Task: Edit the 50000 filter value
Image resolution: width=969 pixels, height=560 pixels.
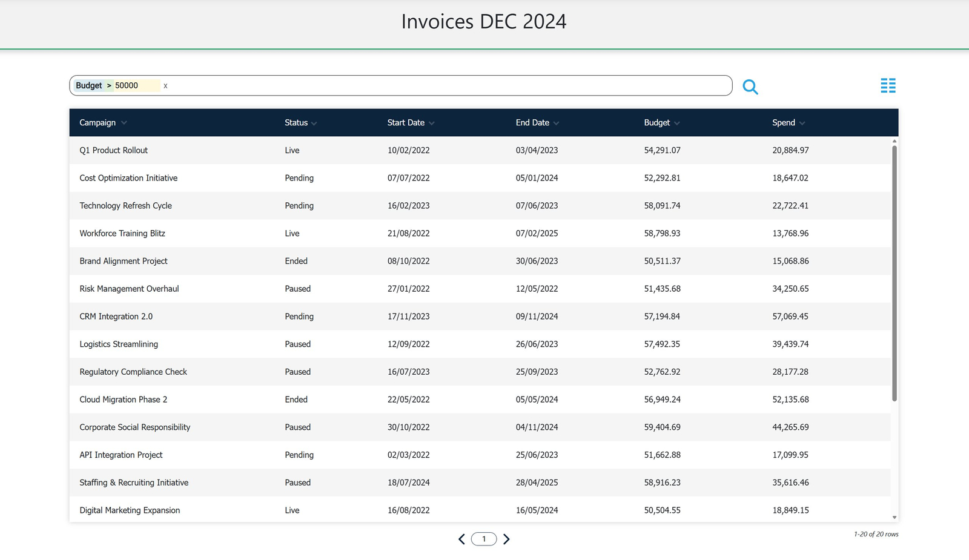Action: (127, 85)
